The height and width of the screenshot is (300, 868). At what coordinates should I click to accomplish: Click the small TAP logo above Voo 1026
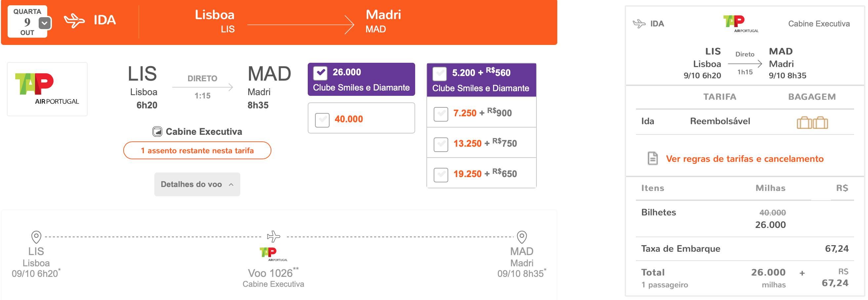click(x=273, y=254)
